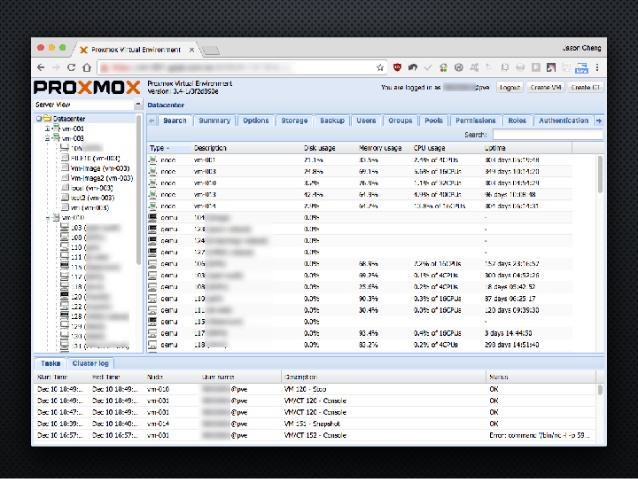The image size is (638, 479).
Task: Click the VM icon next to 128 in tree
Action: click(x=64, y=316)
